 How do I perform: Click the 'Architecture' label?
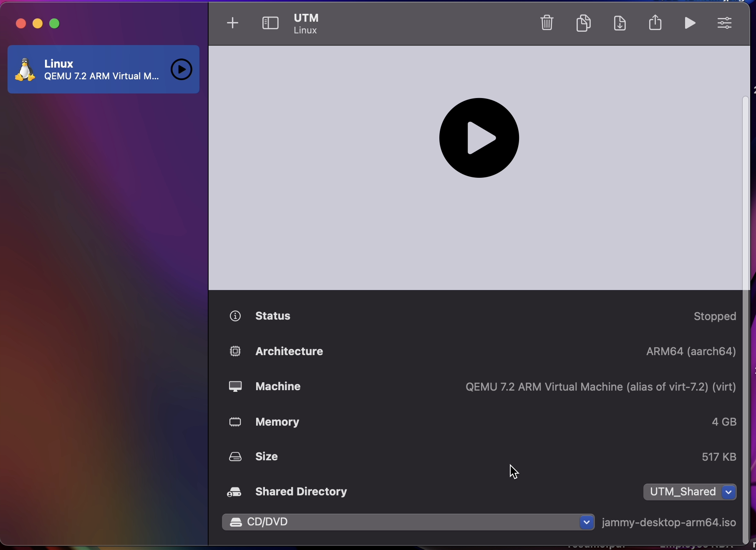[x=289, y=351]
